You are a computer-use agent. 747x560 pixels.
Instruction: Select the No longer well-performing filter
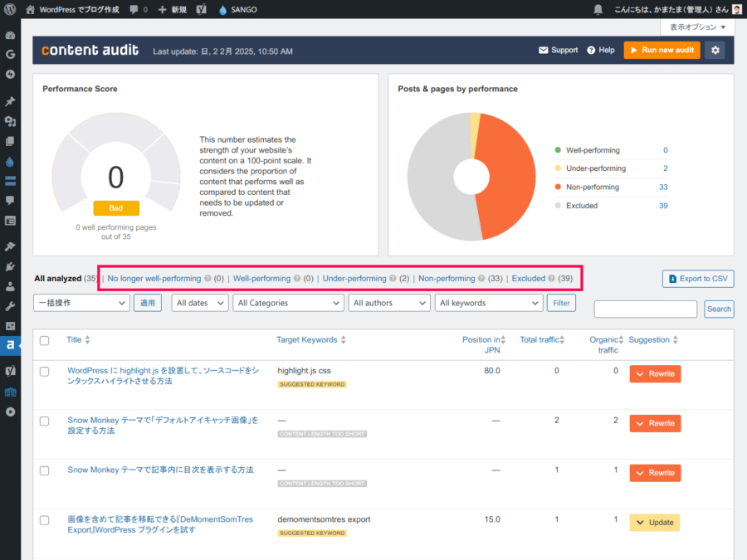(x=154, y=279)
